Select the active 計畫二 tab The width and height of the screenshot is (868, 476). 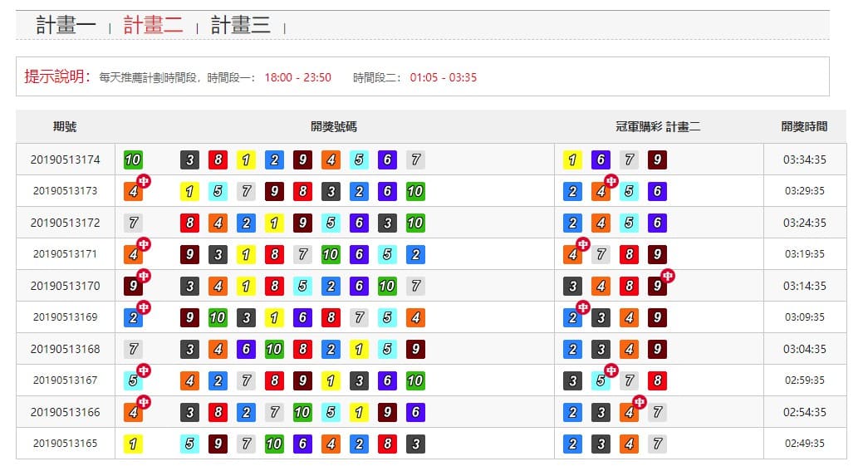point(154,25)
